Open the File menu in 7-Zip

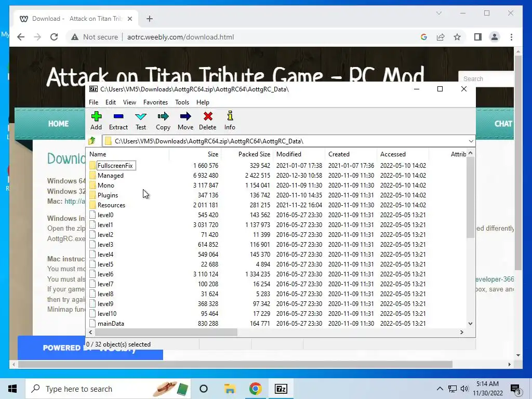[94, 102]
